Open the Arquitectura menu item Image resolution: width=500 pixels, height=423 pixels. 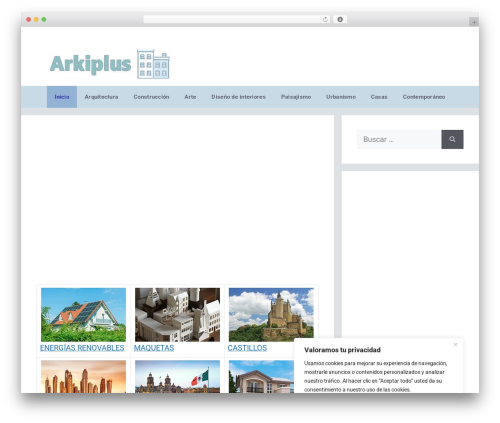pos(101,97)
